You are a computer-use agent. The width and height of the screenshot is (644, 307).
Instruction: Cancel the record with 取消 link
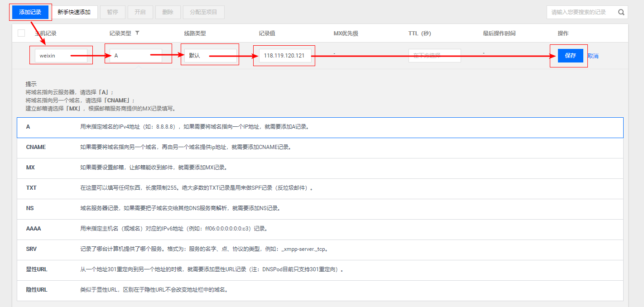(593, 56)
